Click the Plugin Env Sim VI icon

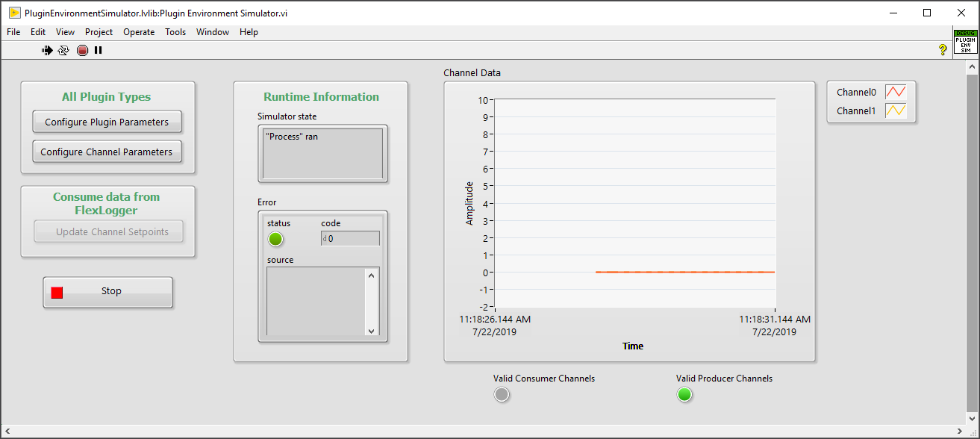965,42
